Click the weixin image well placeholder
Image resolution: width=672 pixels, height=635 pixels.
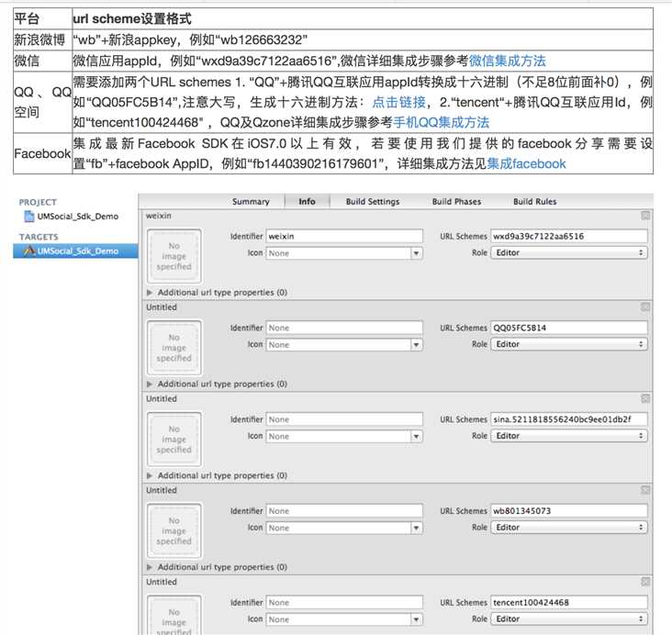[x=174, y=256]
